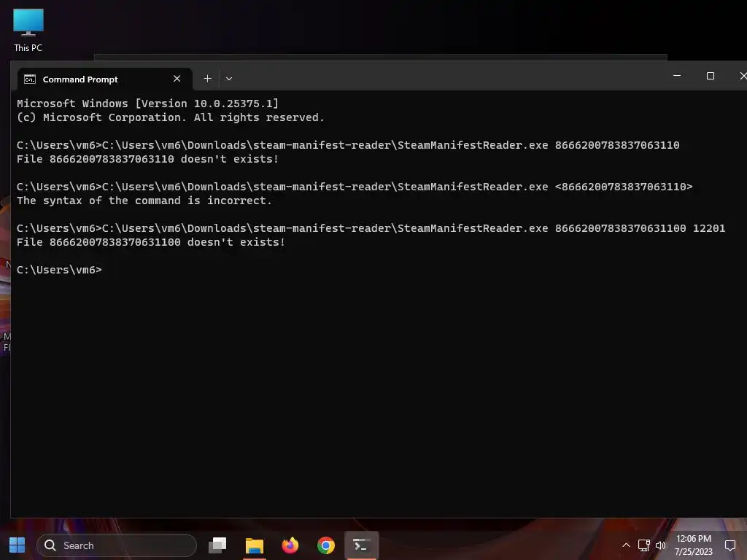The height and width of the screenshot is (560, 747).
Task: Select the Command Prompt tab
Action: [105, 79]
